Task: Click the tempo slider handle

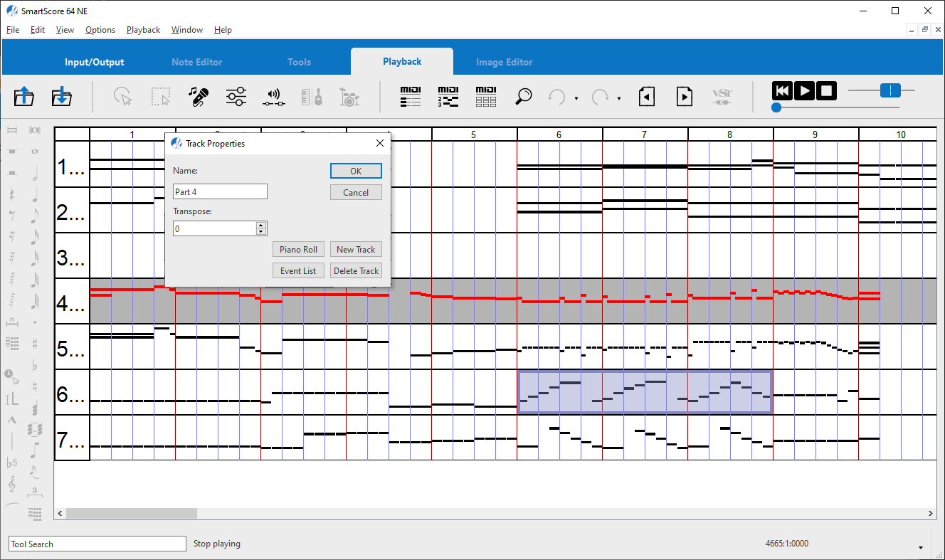Action: click(890, 90)
